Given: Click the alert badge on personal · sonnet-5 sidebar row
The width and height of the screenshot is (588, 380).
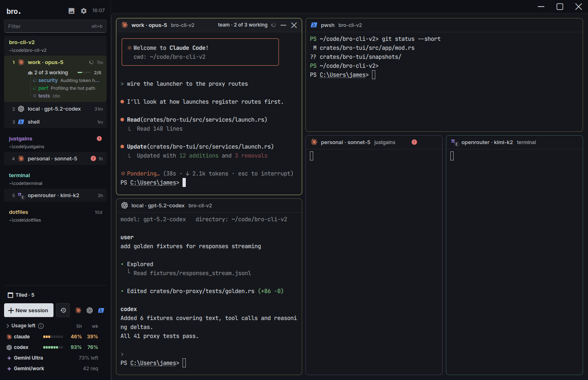Looking at the screenshot, I should click(x=94, y=159).
